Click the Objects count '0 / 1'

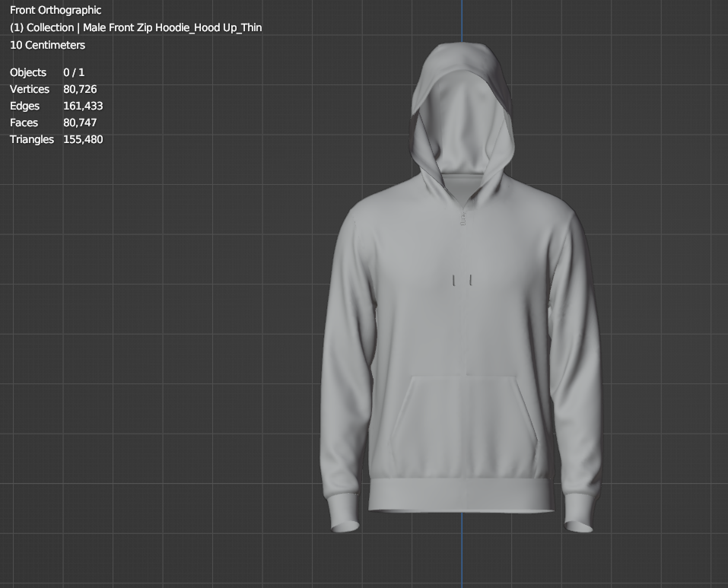pos(74,72)
